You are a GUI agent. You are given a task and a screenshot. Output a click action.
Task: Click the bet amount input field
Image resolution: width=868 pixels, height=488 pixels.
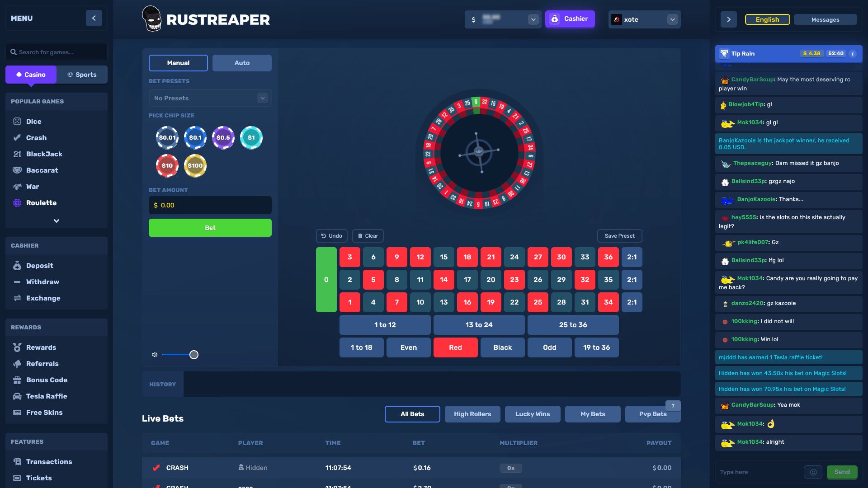click(210, 205)
